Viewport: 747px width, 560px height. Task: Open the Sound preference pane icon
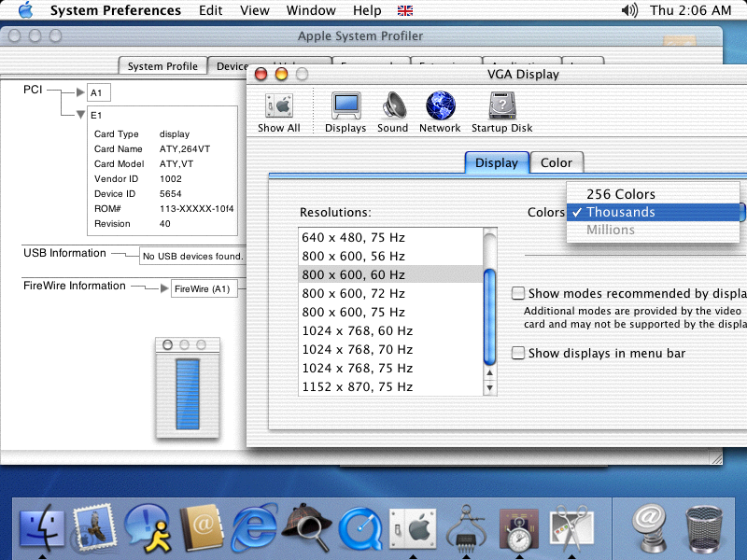coord(393,112)
